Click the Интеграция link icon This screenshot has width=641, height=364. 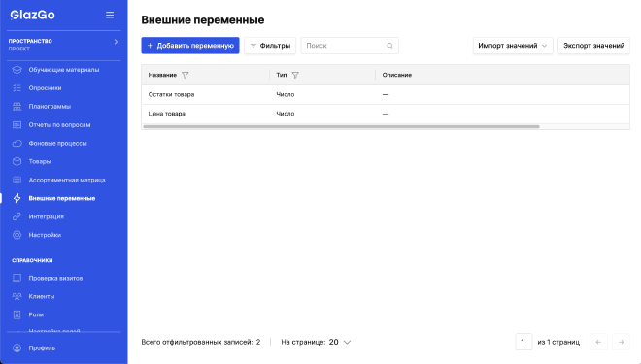pos(17,216)
